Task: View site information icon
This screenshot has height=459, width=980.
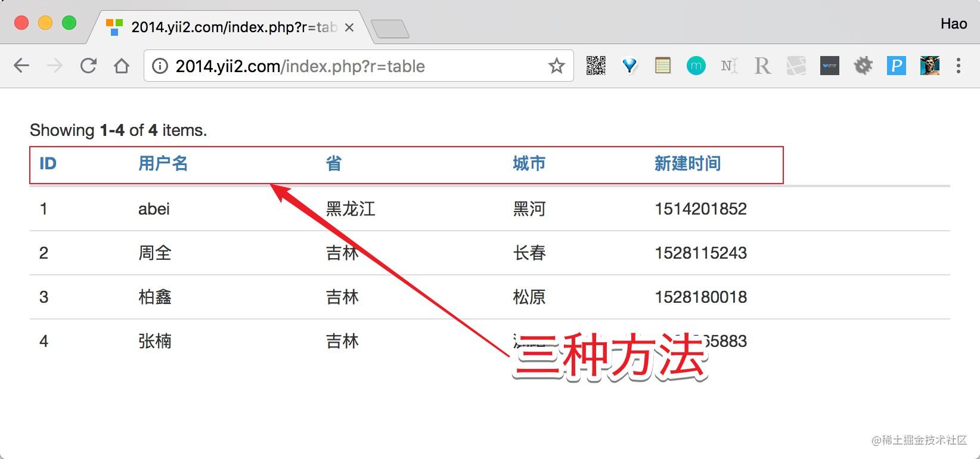Action: click(x=160, y=66)
